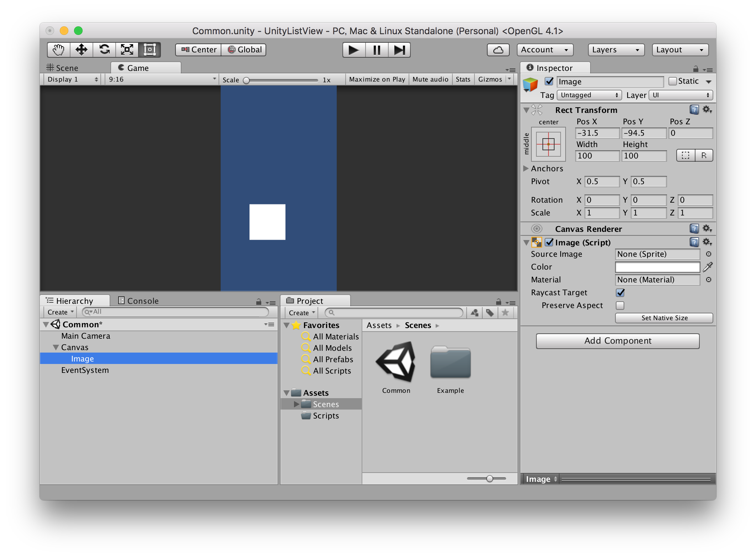
Task: Click the Set Native Size button
Action: (x=664, y=318)
